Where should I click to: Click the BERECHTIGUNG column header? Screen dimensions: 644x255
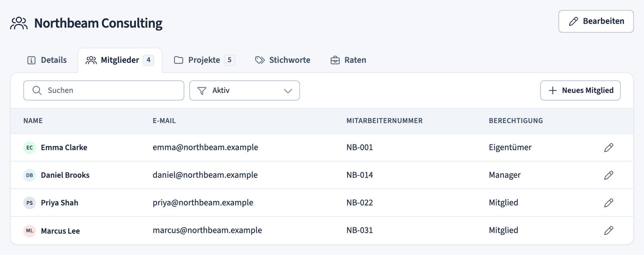516,121
